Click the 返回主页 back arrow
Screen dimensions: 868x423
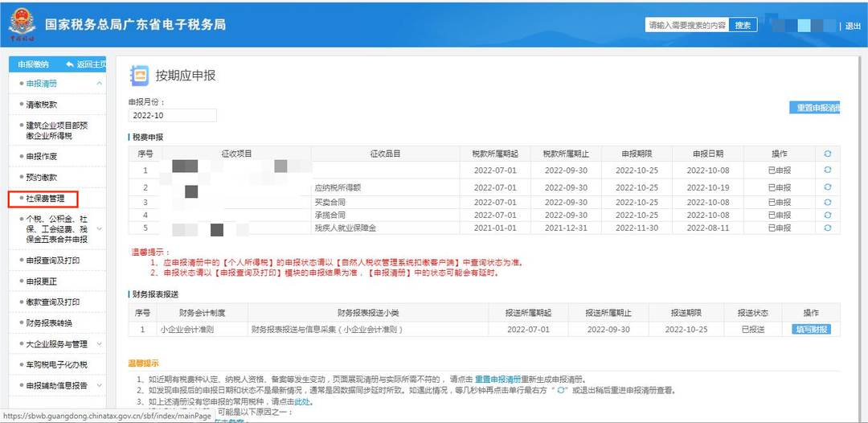point(70,64)
